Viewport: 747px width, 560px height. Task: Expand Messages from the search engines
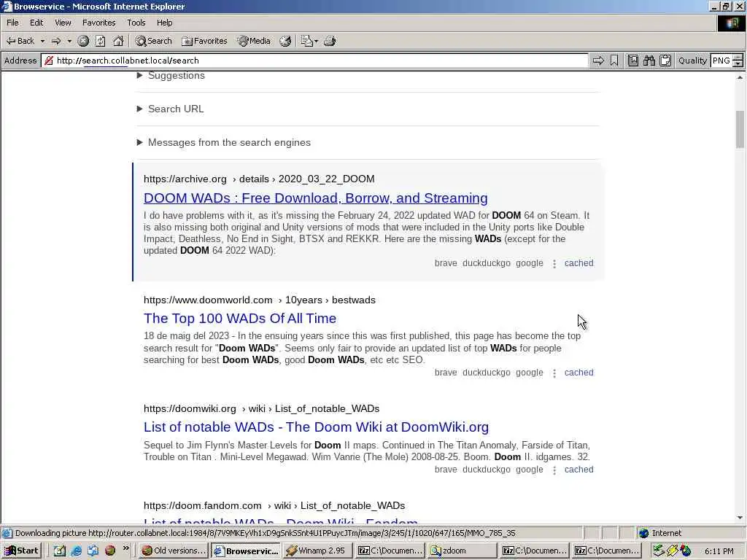coord(223,142)
